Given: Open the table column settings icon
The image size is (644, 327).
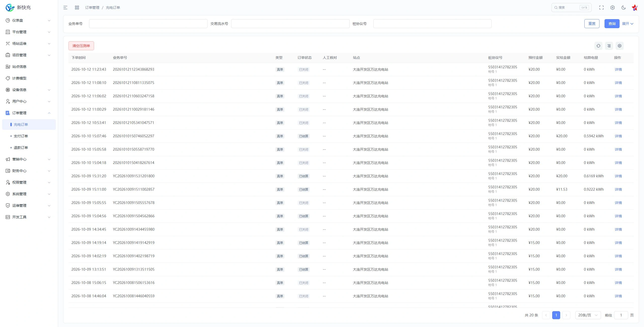Looking at the screenshot, I should [620, 46].
